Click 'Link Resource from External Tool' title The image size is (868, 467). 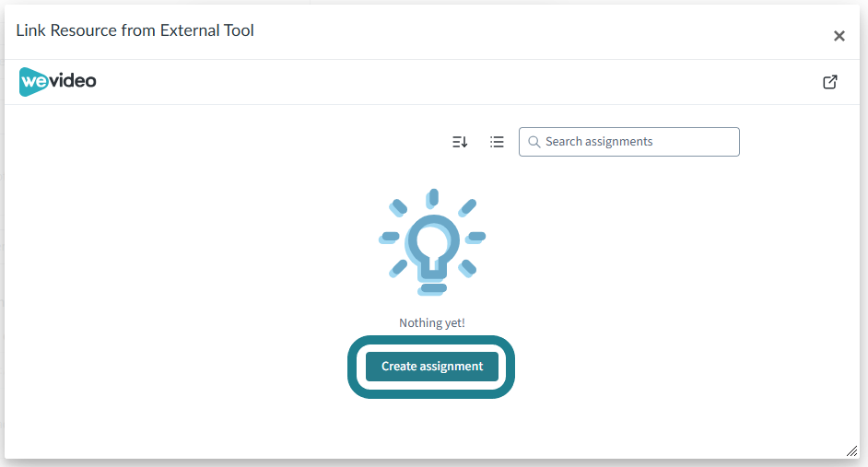tap(135, 30)
